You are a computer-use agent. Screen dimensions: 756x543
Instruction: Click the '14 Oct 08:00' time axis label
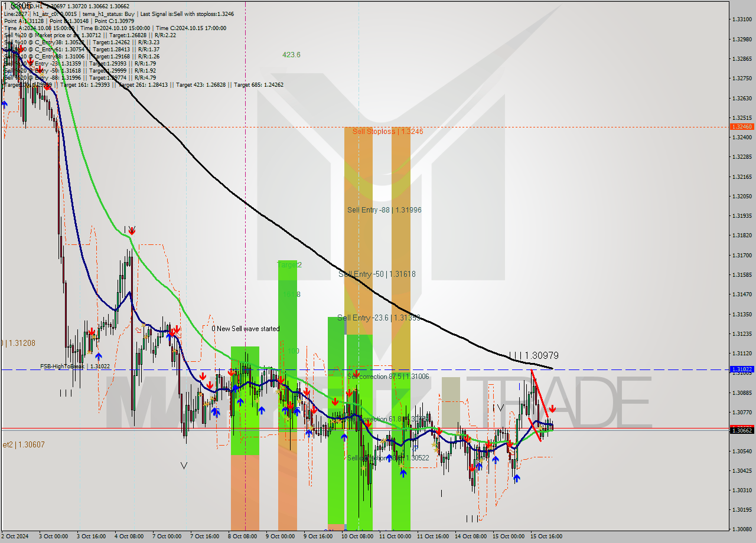coord(471,537)
